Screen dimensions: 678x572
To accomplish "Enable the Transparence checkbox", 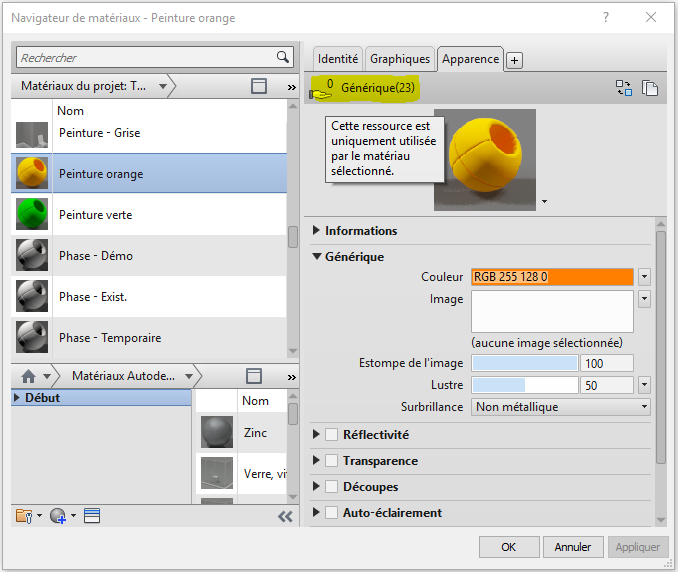I will [332, 461].
